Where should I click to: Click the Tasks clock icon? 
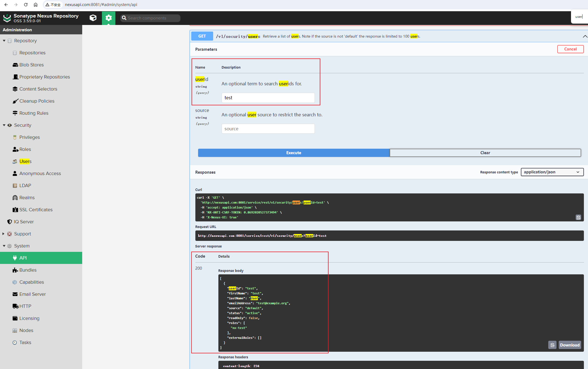point(15,342)
